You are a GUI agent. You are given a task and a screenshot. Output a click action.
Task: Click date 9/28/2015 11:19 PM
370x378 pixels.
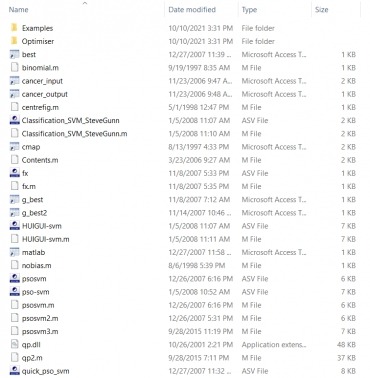pos(201,332)
